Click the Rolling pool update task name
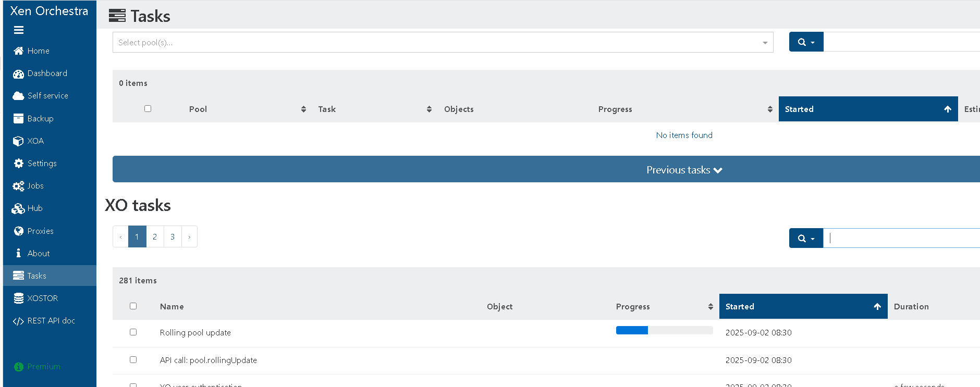This screenshot has width=980, height=387. tap(195, 333)
